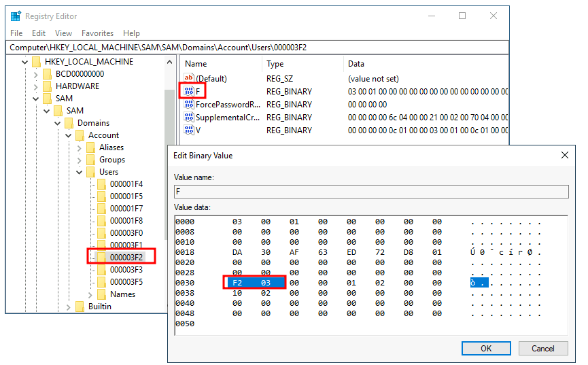Expand the HARDWARE tree node
This screenshot has height=365, width=588.
tap(35, 86)
